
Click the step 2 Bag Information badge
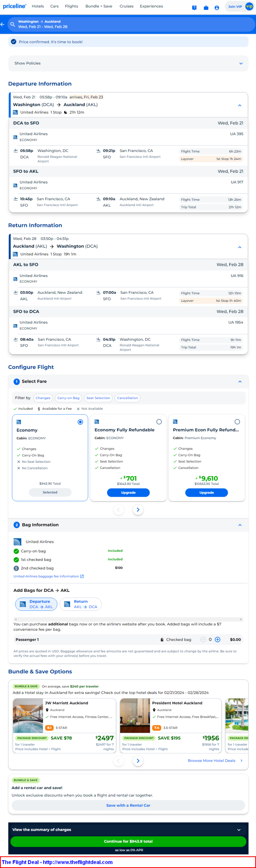pyautogui.click(x=16, y=525)
